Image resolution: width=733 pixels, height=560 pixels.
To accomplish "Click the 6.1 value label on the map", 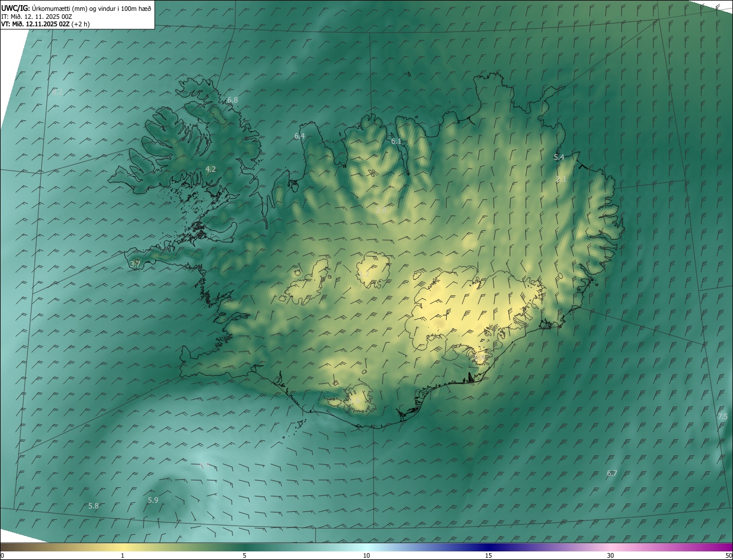I will pos(396,141).
